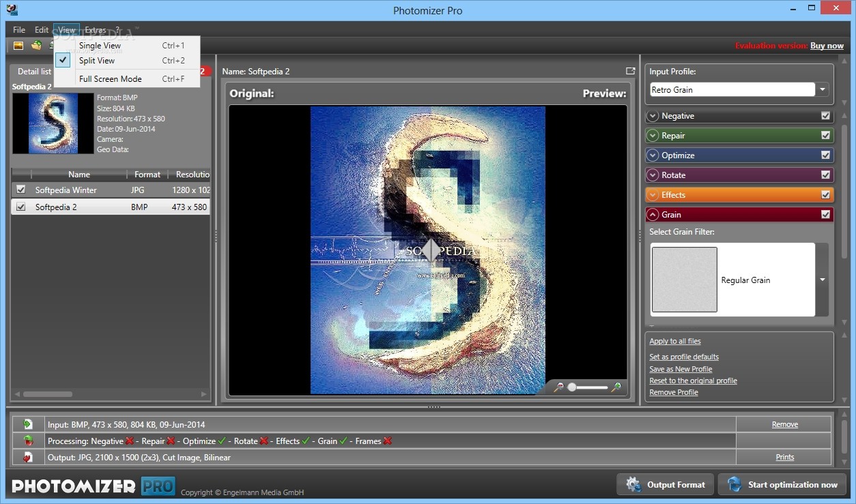
Task: Open the Input Profile dropdown arrow
Action: pyautogui.click(x=823, y=89)
